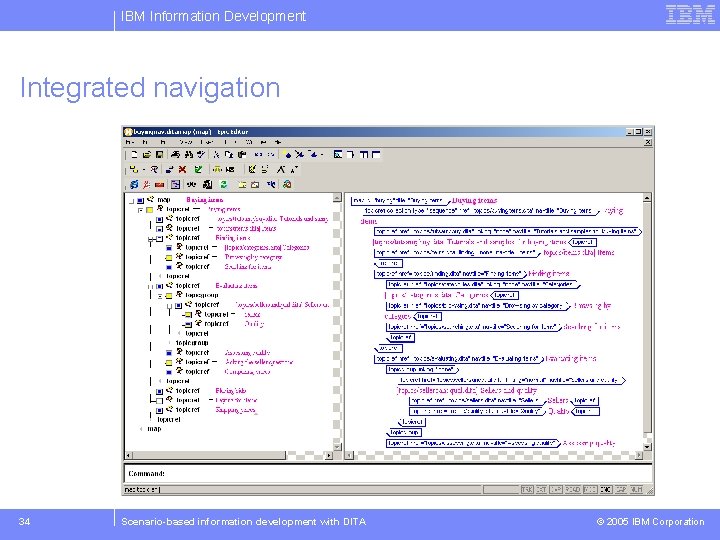The height and width of the screenshot is (540, 720).
Task: Click 'Sellers and quality' text in the editing pane
Action: point(508,391)
